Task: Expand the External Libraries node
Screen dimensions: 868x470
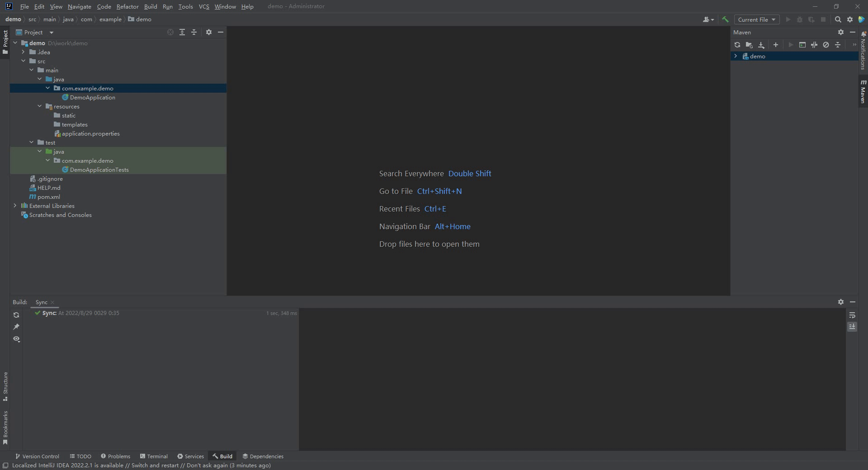Action: point(16,206)
